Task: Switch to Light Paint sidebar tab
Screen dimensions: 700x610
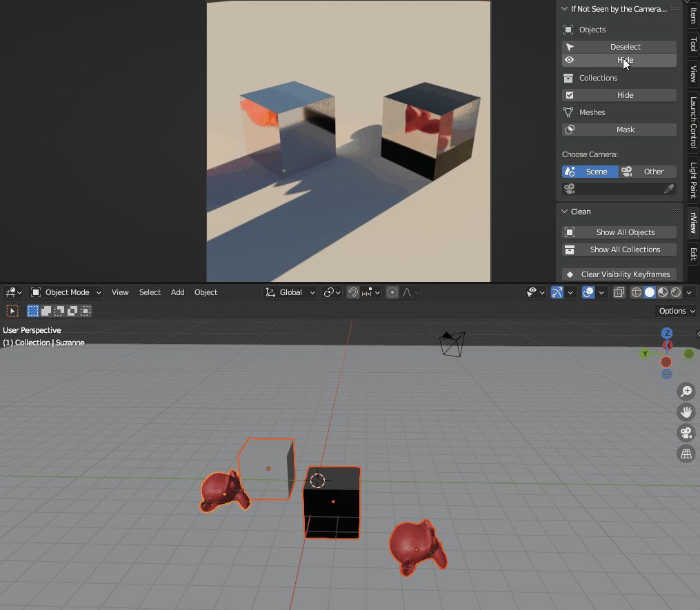Action: point(693,181)
